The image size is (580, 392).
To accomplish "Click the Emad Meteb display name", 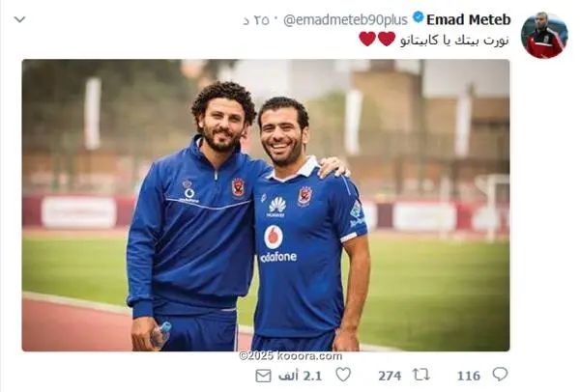I will coord(469,19).
